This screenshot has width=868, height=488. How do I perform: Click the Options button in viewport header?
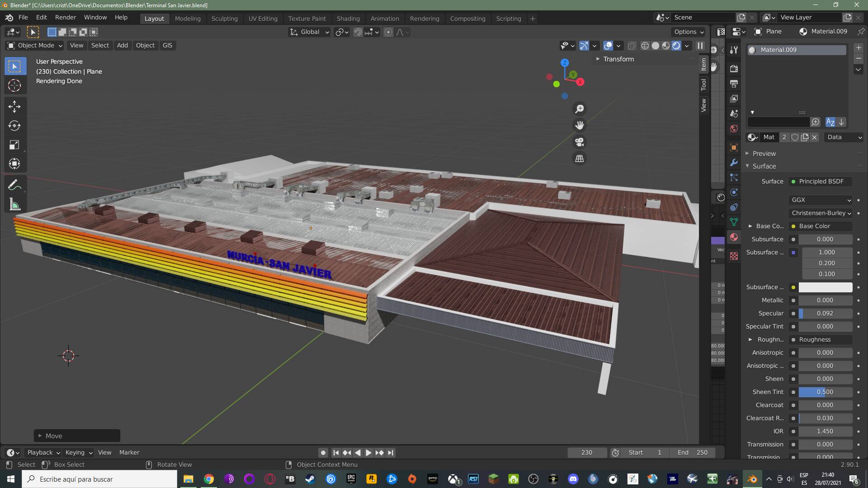point(689,32)
